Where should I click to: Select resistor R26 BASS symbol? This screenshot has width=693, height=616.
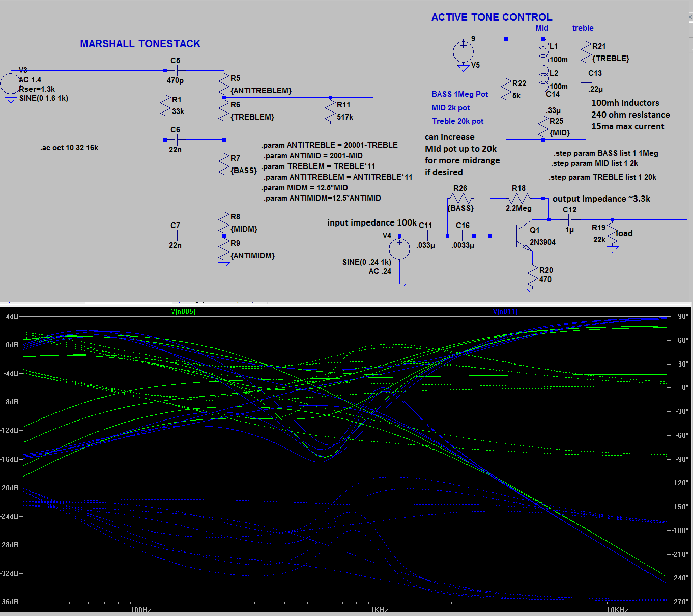pos(460,198)
